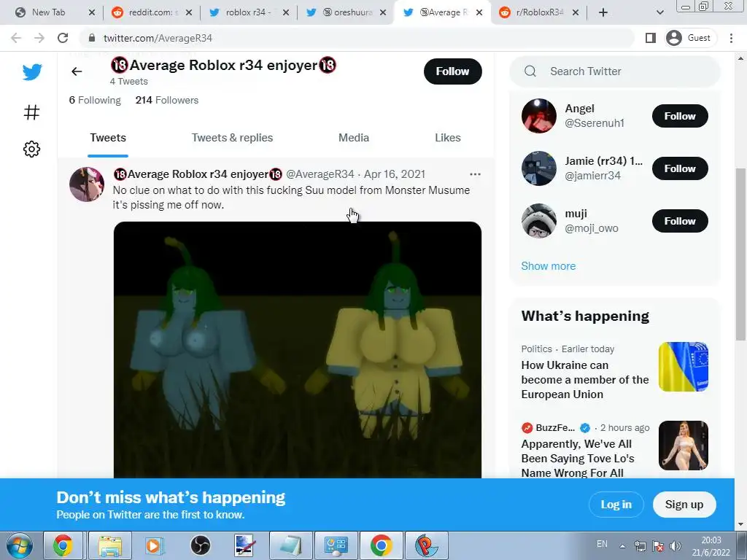Show hidden tray icons arrow
The image size is (747, 560).
coord(622,545)
